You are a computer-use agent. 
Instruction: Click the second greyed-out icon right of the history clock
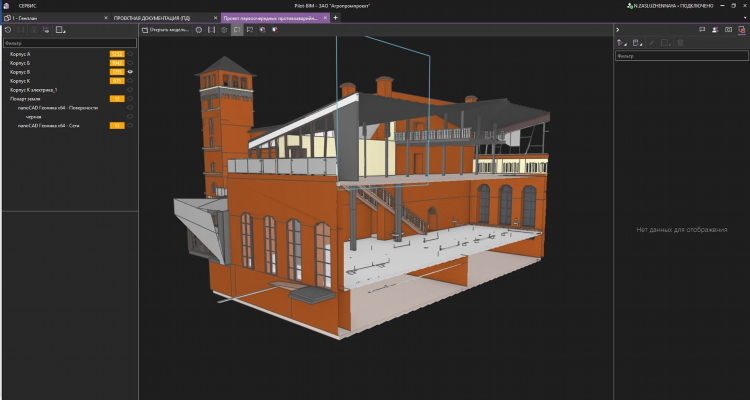coord(34,30)
